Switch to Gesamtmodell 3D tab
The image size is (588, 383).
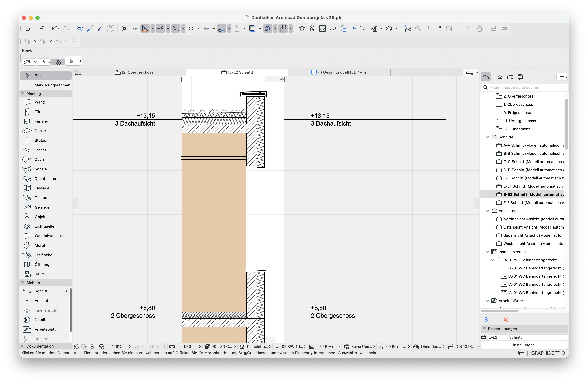340,72
